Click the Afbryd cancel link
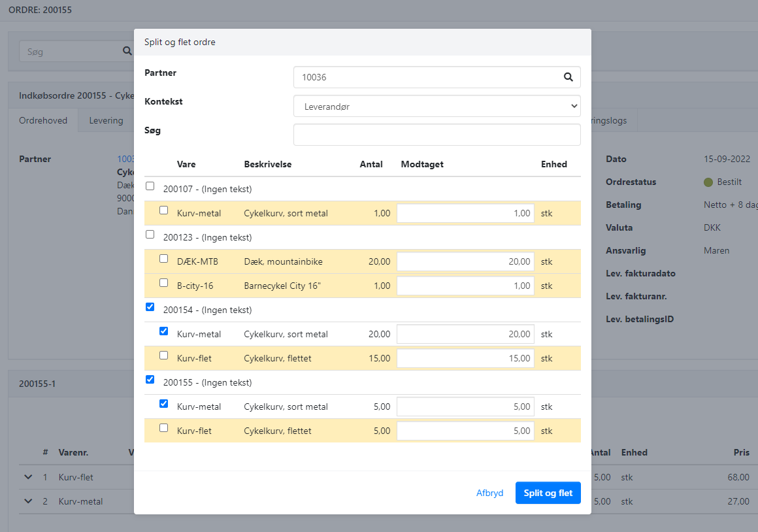The image size is (758, 532). tap(489, 493)
